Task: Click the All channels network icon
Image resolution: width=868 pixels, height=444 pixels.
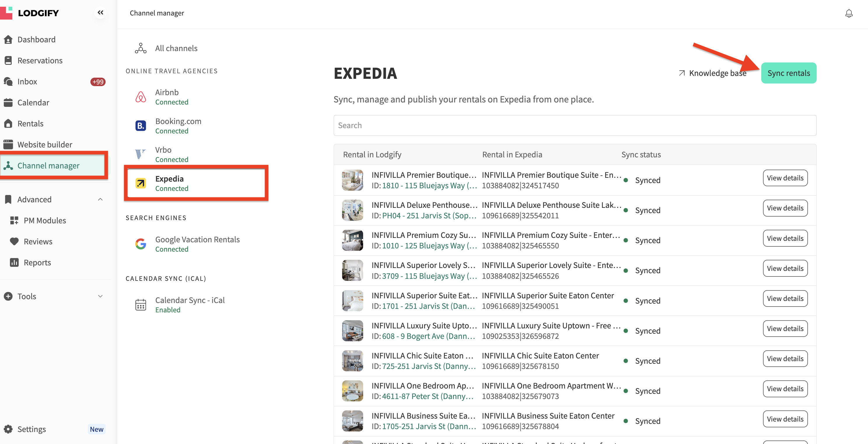Action: tap(141, 48)
